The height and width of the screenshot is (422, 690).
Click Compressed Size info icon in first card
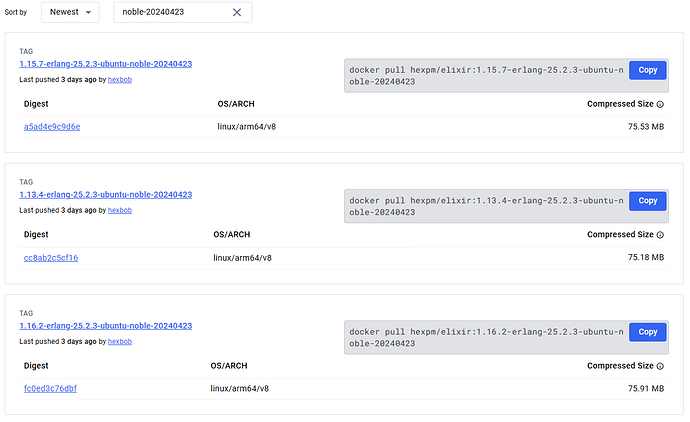[x=660, y=104]
